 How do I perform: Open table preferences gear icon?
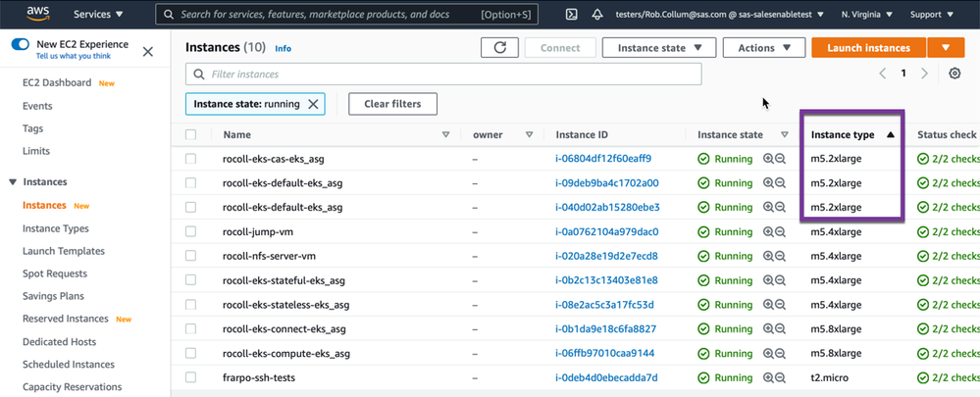point(954,74)
